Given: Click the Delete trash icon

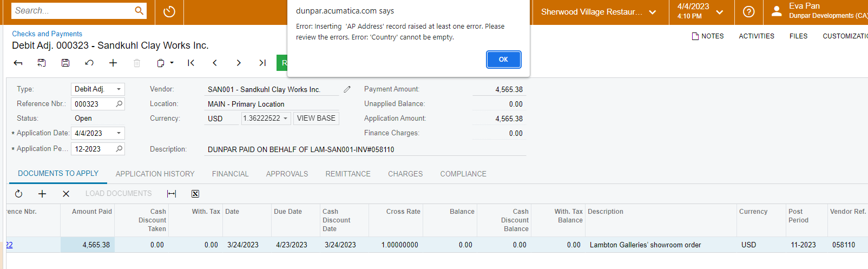Looking at the screenshot, I should click(137, 63).
